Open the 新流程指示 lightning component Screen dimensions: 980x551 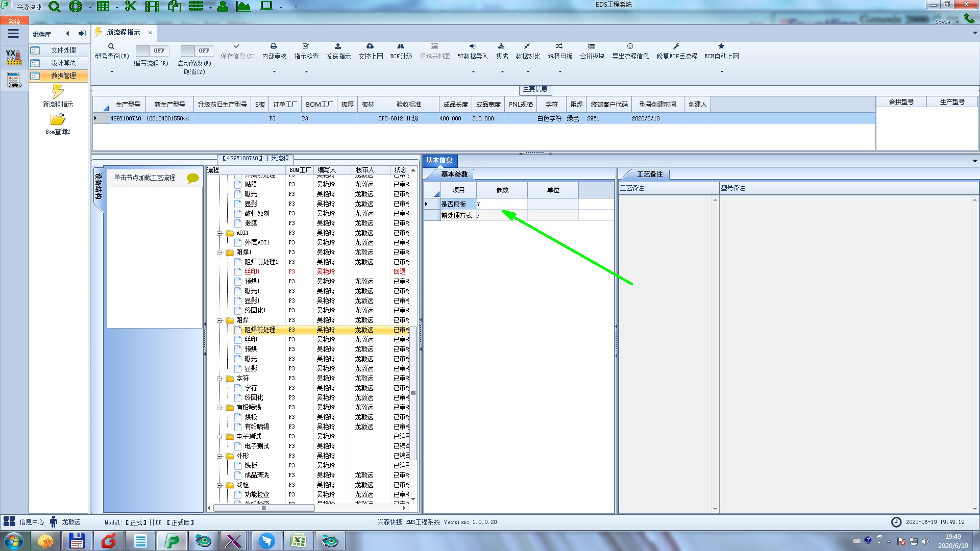(58, 92)
